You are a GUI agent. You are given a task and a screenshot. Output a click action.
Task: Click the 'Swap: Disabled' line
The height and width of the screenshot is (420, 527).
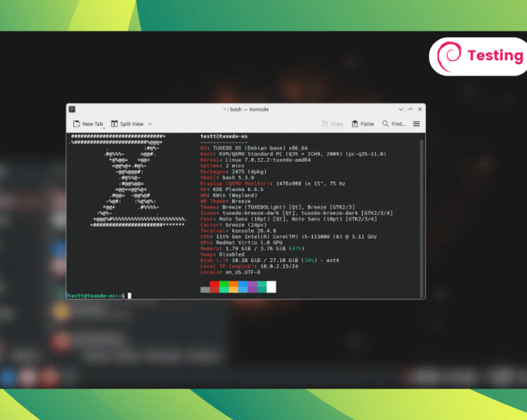pos(222,254)
